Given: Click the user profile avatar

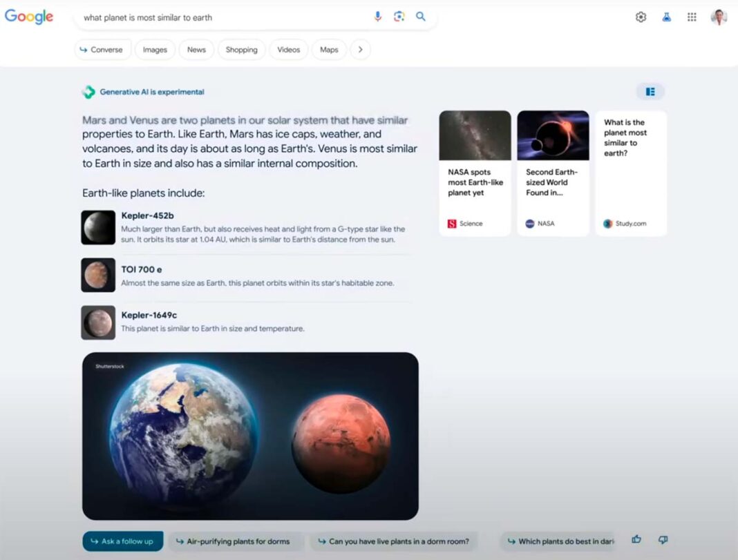Looking at the screenshot, I should pyautogui.click(x=719, y=17).
